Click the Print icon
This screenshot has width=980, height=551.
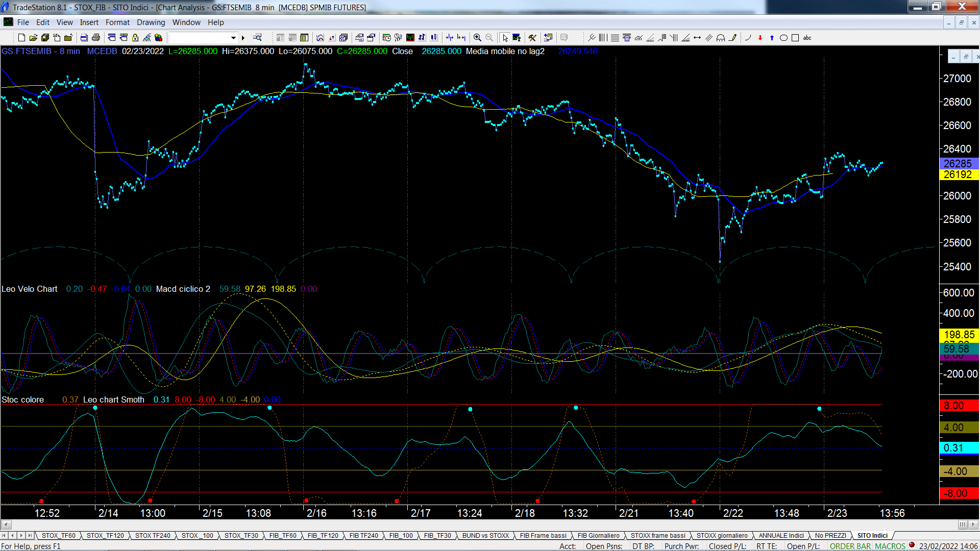click(95, 38)
